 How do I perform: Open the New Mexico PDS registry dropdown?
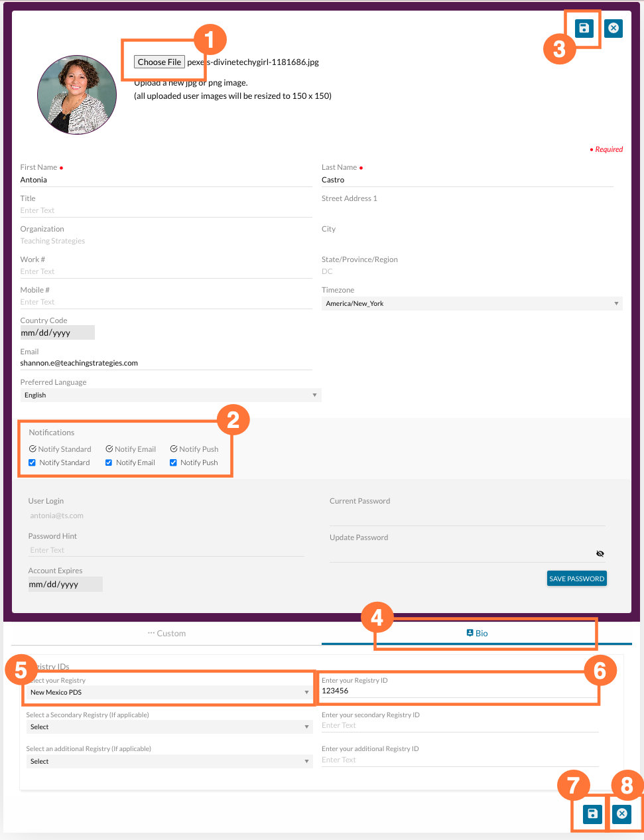click(168, 692)
